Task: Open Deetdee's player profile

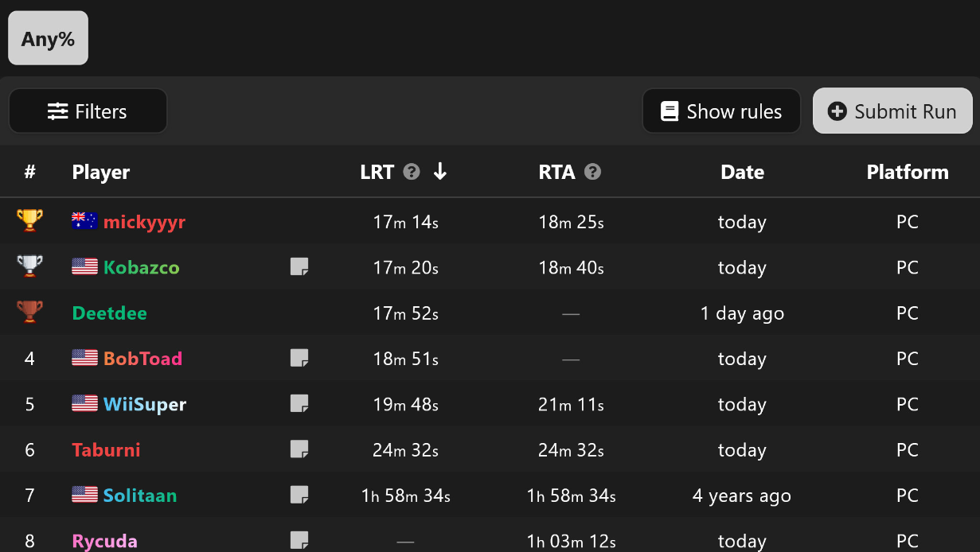Action: [x=109, y=313]
